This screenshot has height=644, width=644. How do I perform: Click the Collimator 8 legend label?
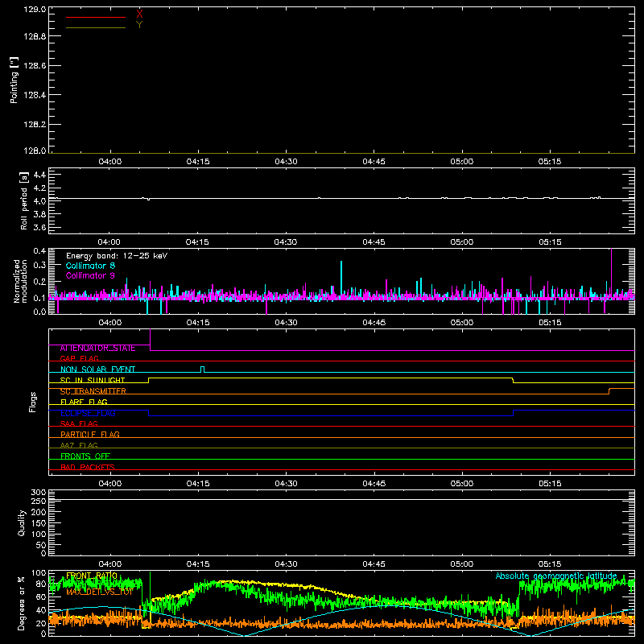tap(90, 266)
